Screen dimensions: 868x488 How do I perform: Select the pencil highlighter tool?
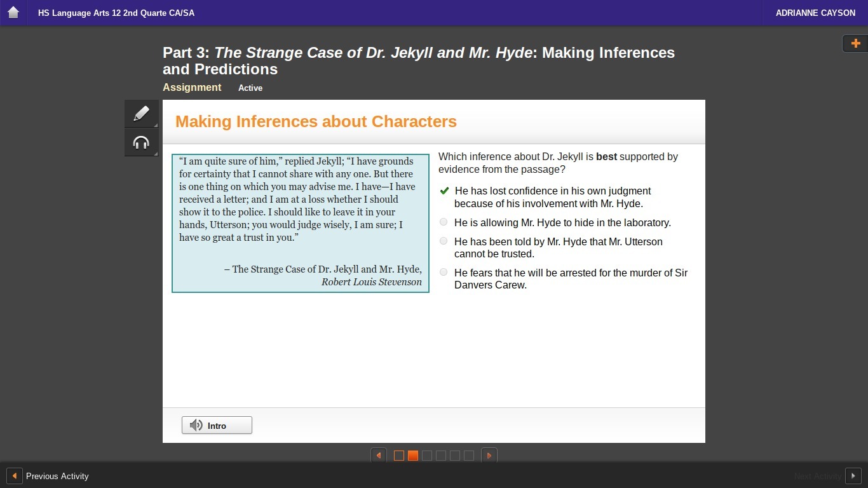141,114
